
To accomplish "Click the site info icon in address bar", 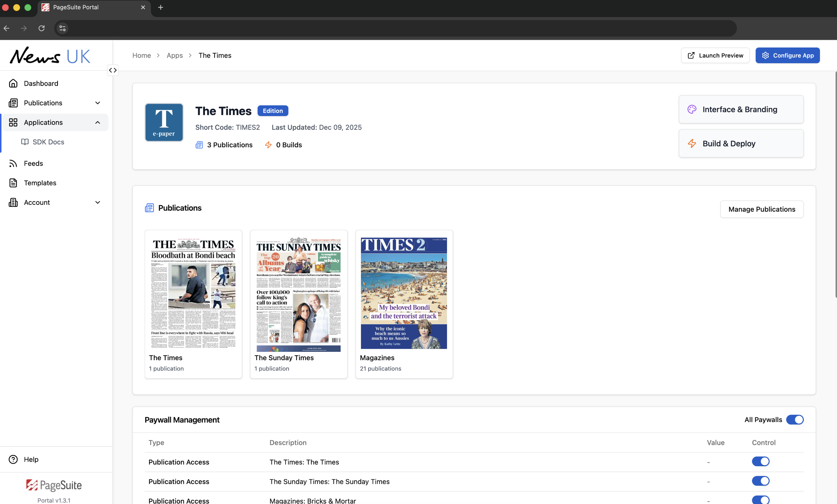I will [63, 28].
